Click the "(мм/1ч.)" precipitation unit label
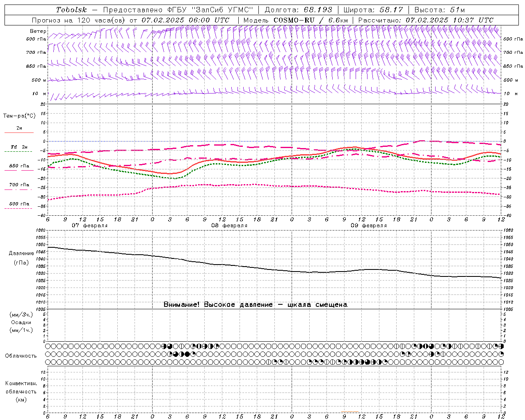Image resolution: width=525 pixels, height=420 pixels. point(21,330)
